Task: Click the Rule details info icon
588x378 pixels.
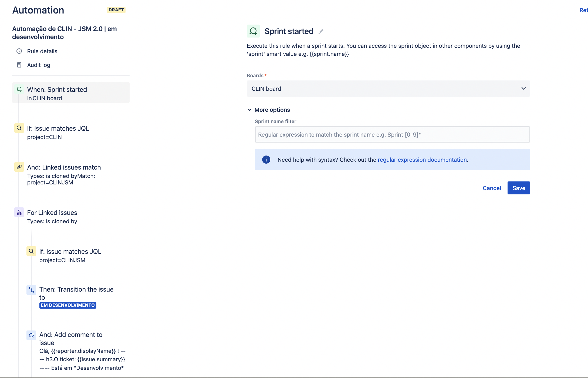Action: (x=19, y=51)
